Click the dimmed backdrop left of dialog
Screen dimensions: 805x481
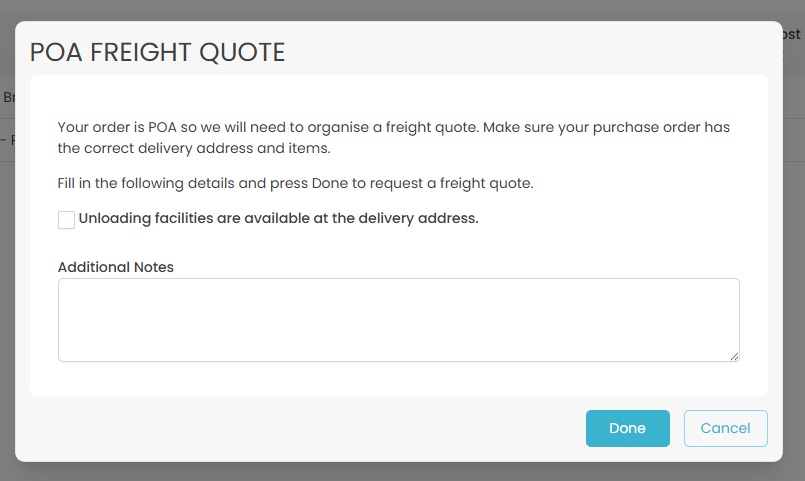click(7, 300)
